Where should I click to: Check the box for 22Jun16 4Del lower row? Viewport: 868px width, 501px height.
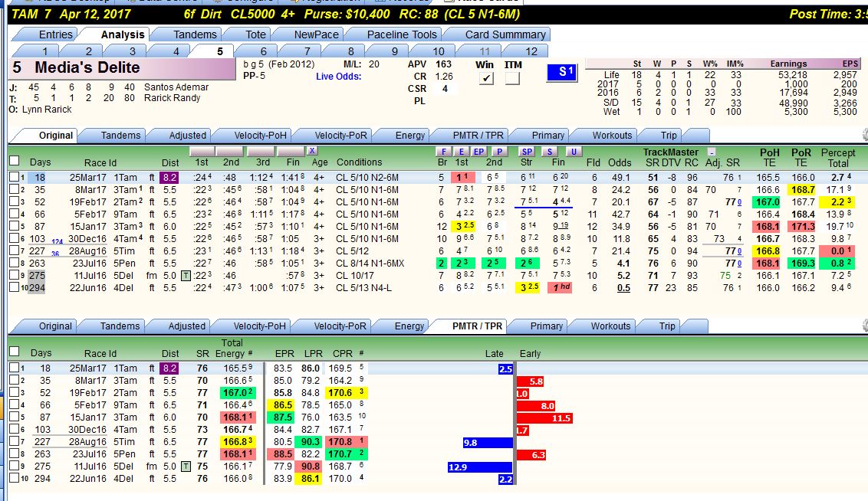tap(15, 478)
